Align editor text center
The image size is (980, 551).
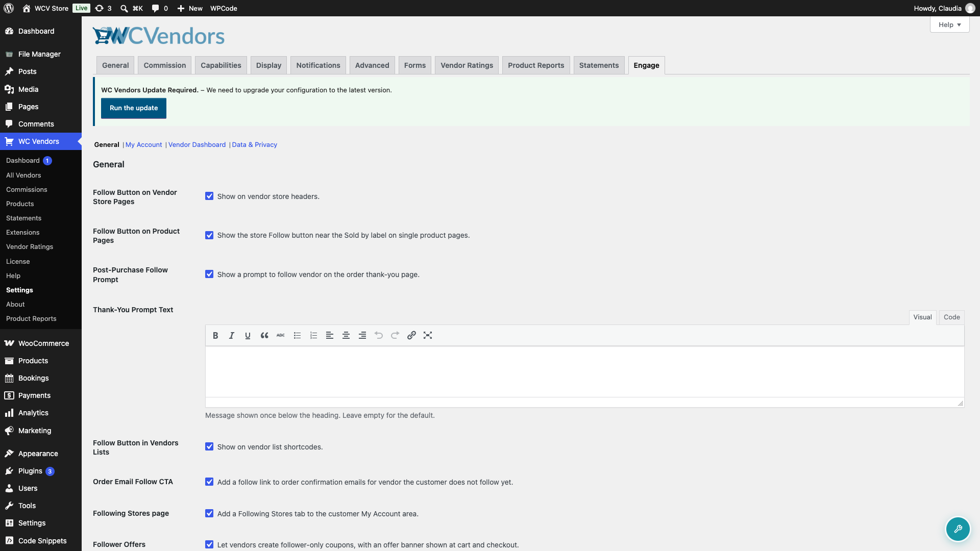click(346, 336)
